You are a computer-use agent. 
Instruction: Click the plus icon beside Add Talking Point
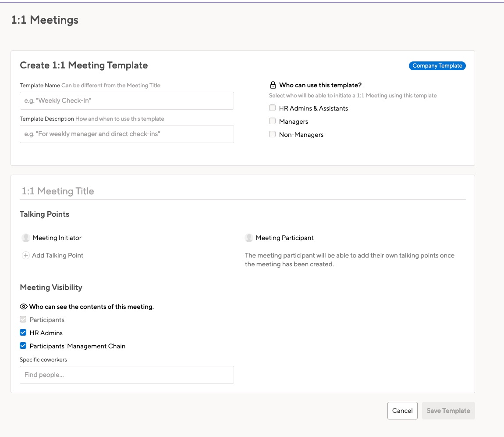(x=26, y=255)
